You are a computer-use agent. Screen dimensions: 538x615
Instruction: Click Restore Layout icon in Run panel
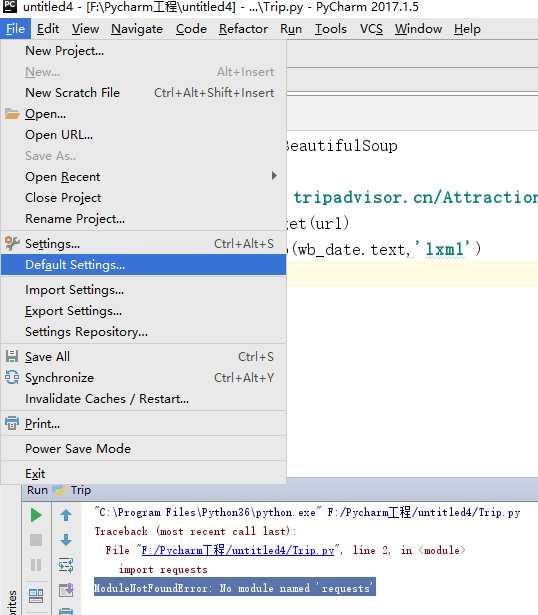coord(36,596)
